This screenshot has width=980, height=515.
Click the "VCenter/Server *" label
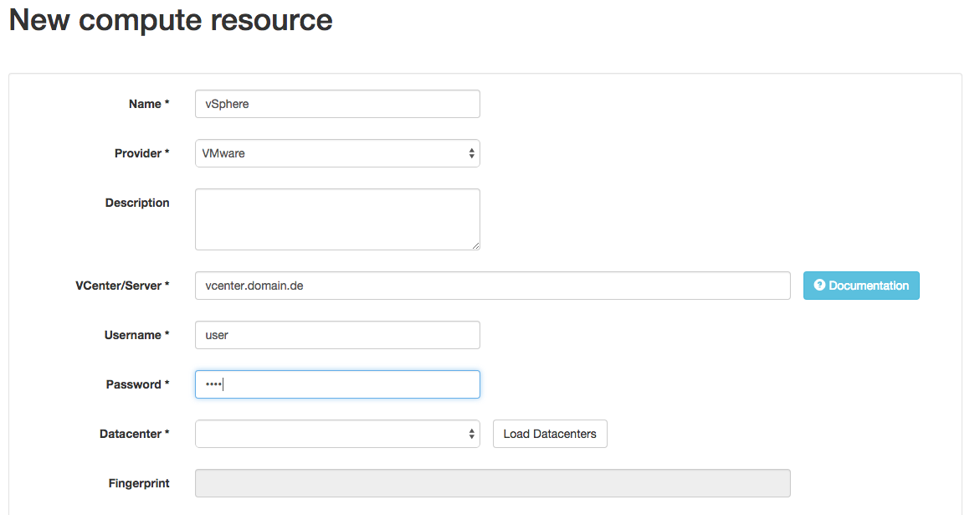pos(122,286)
